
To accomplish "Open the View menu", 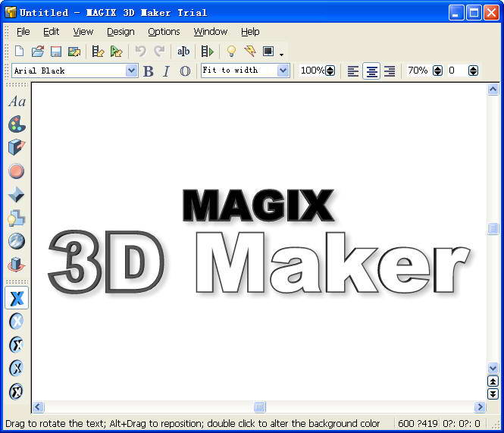I will pyautogui.click(x=83, y=32).
